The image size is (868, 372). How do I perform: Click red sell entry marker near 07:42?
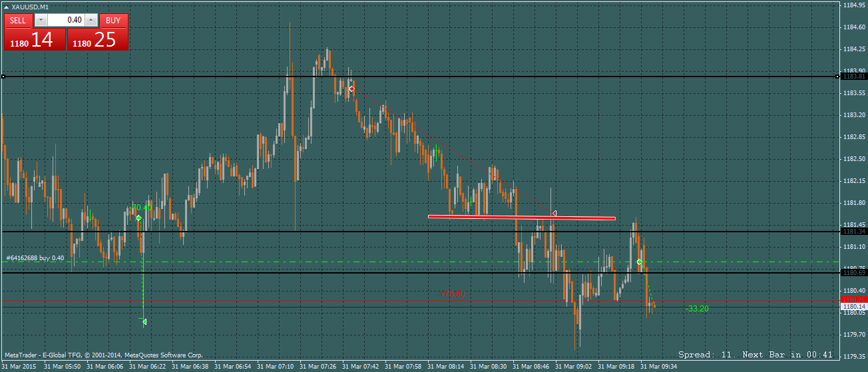351,89
